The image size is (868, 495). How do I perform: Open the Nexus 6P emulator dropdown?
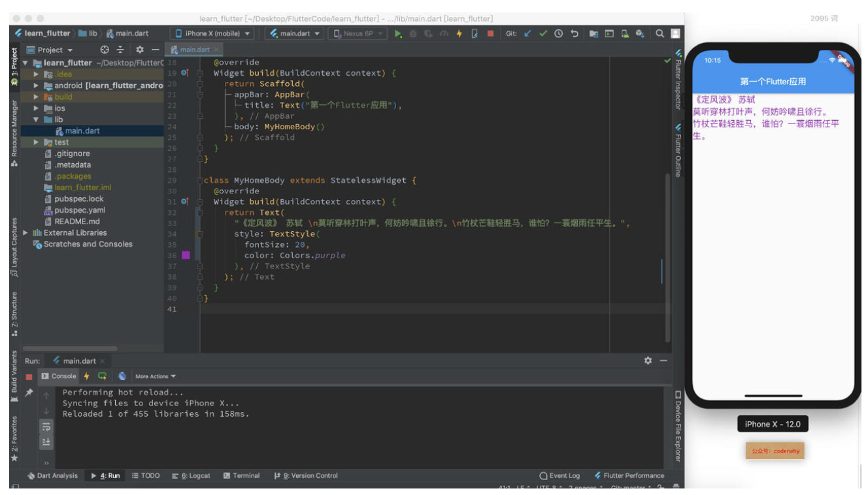click(358, 33)
